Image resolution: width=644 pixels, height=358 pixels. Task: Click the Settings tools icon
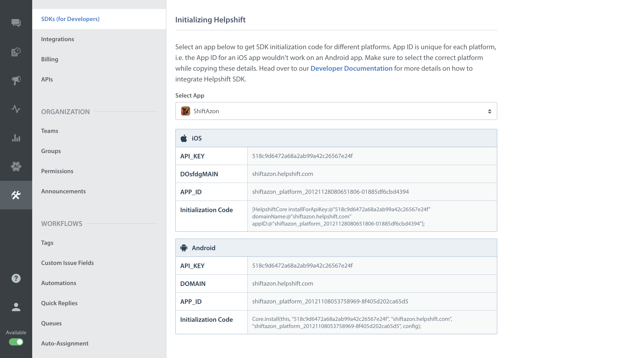(16, 195)
